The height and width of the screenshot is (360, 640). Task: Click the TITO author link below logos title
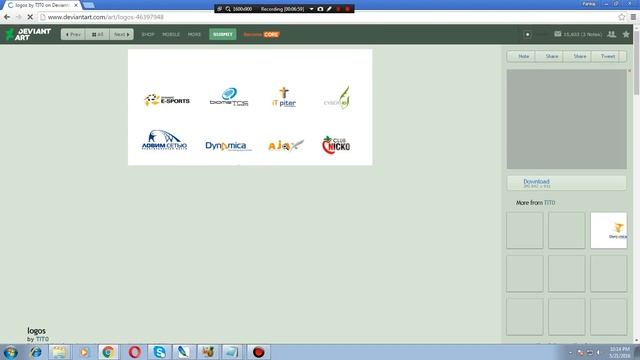pos(42,339)
